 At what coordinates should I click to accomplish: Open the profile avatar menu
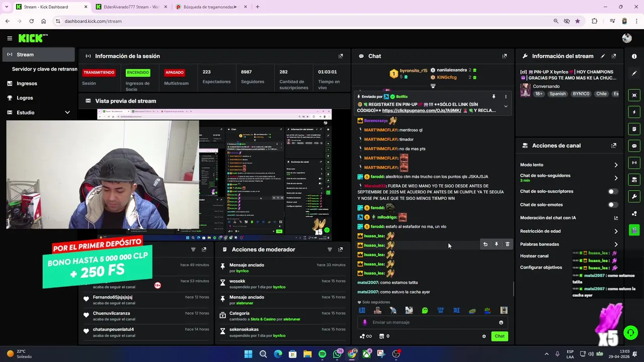tap(627, 38)
